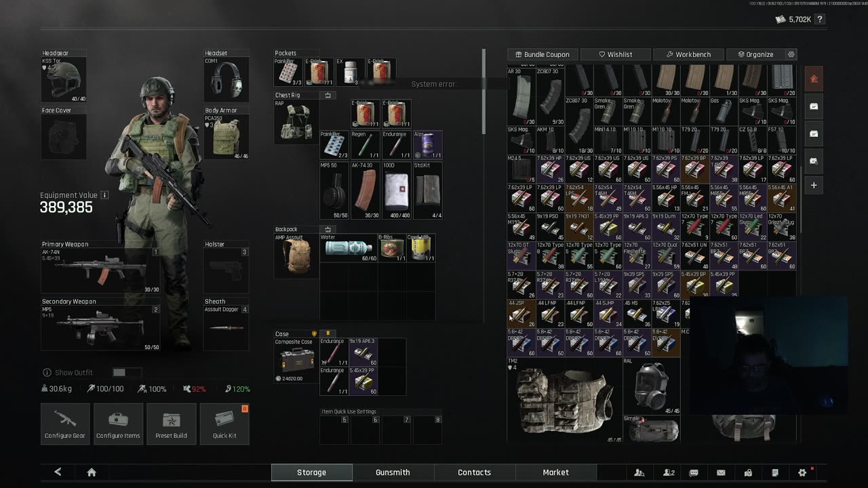Screen dimensions: 868x488
Task: Select the Water bottle in backpack
Action: pyautogui.click(x=347, y=248)
